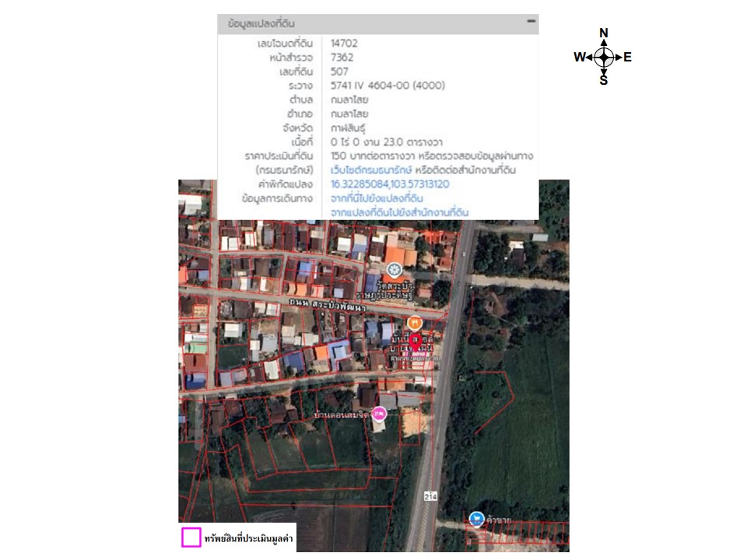This screenshot has height=560, width=747.
Task: Click the magenta legend square swatch
Action: [x=191, y=537]
